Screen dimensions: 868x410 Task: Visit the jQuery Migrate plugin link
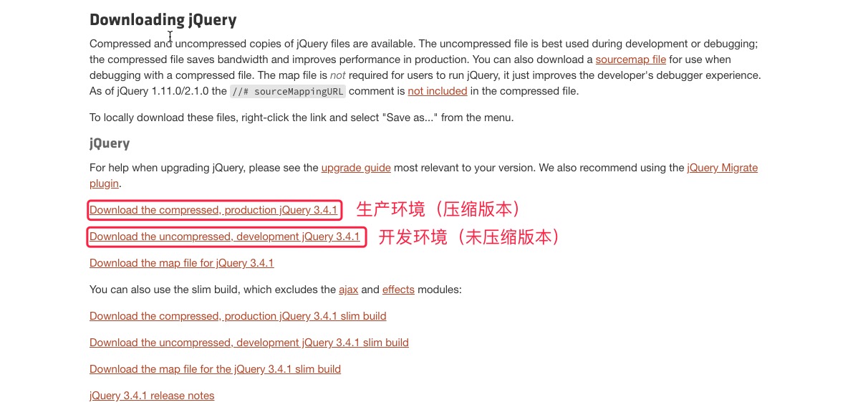pos(722,168)
